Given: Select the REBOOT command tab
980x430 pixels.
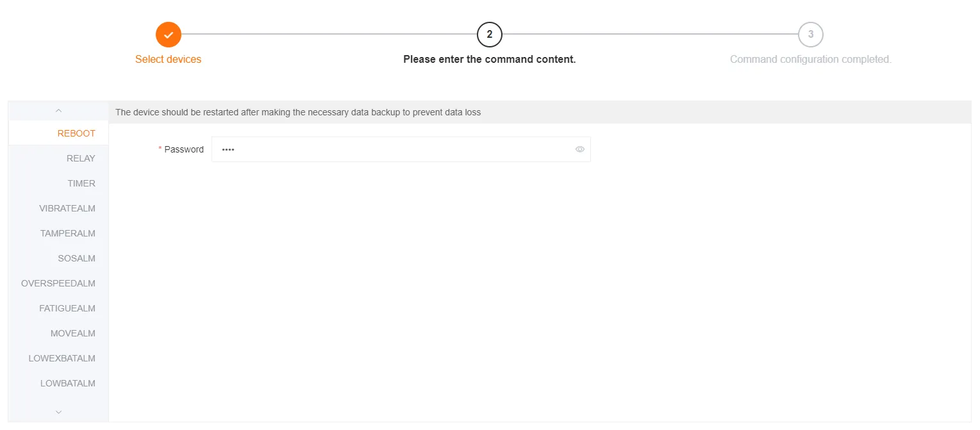Looking at the screenshot, I should 76,133.
